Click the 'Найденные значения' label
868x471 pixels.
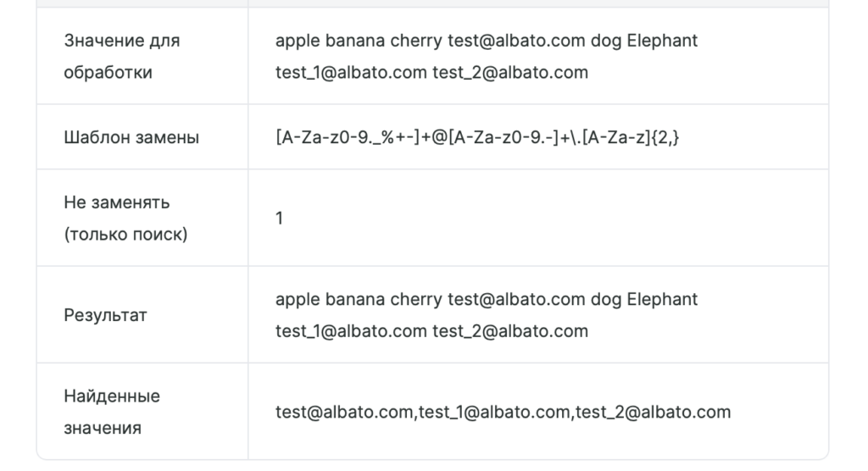click(x=112, y=412)
